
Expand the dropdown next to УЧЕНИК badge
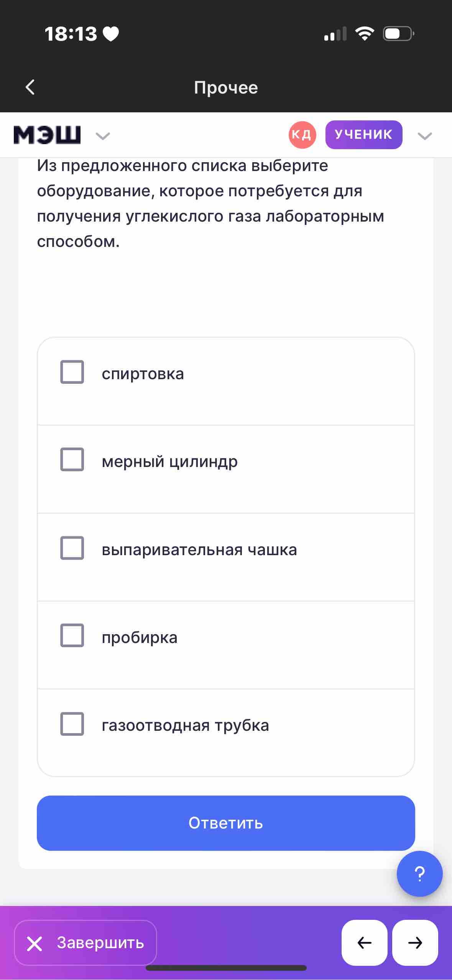click(425, 136)
